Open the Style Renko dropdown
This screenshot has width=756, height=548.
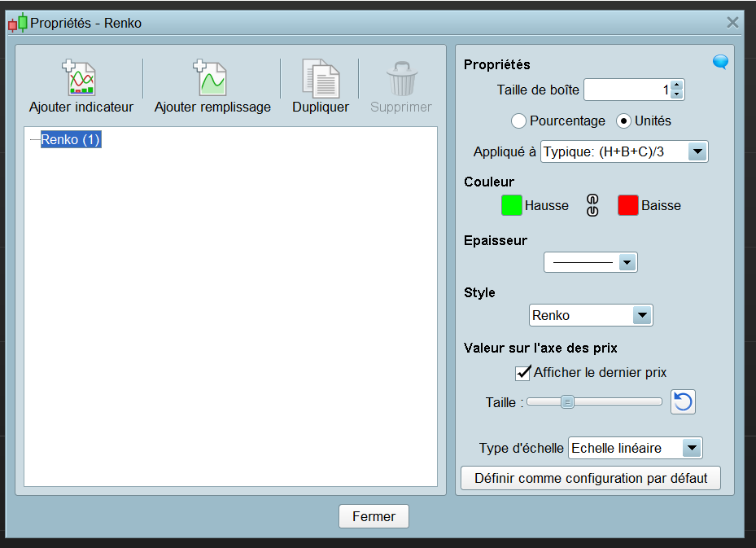point(591,315)
